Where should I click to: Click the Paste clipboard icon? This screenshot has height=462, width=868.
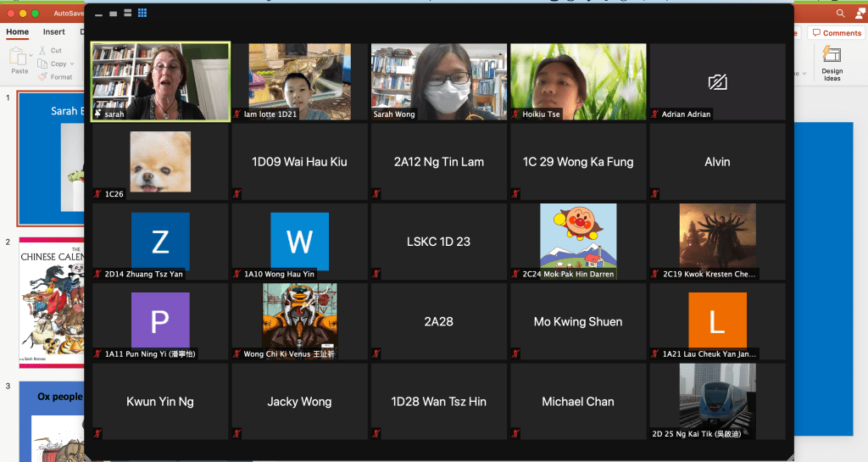tap(19, 57)
